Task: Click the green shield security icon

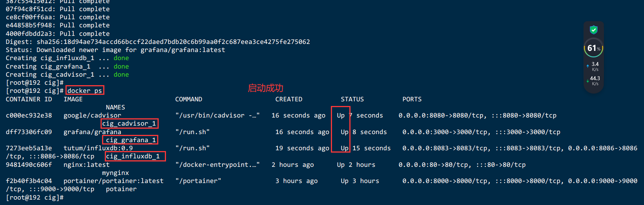Action: pyautogui.click(x=594, y=30)
